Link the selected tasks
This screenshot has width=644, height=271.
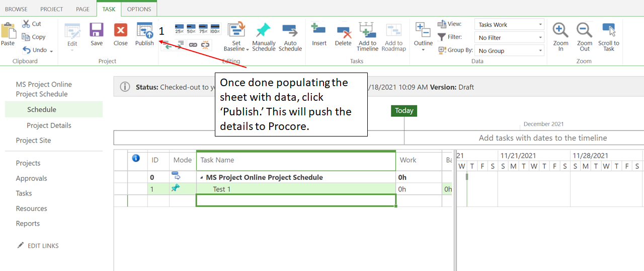pos(193,44)
